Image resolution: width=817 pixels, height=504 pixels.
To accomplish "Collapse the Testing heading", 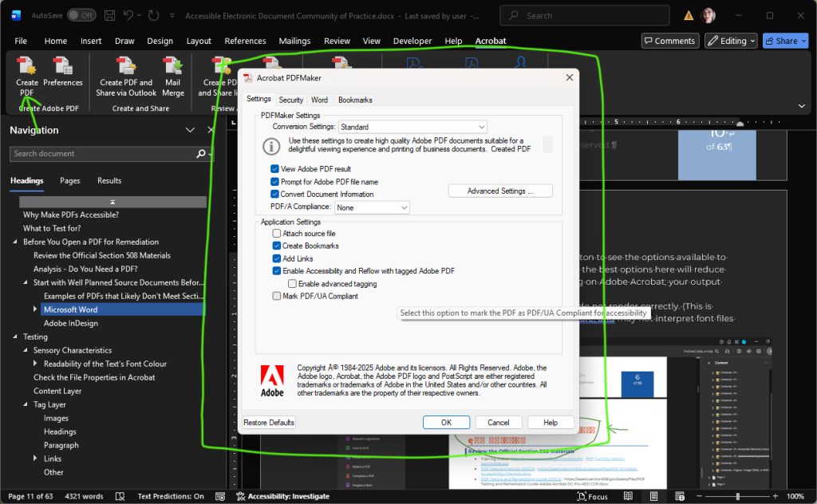I will 14,337.
